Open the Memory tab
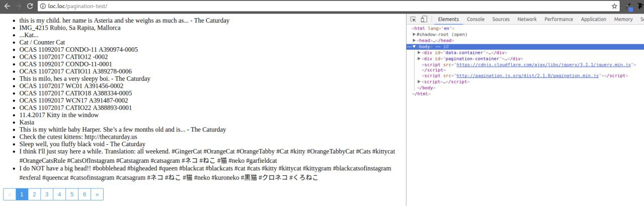This screenshot has width=644, height=206. (623, 19)
